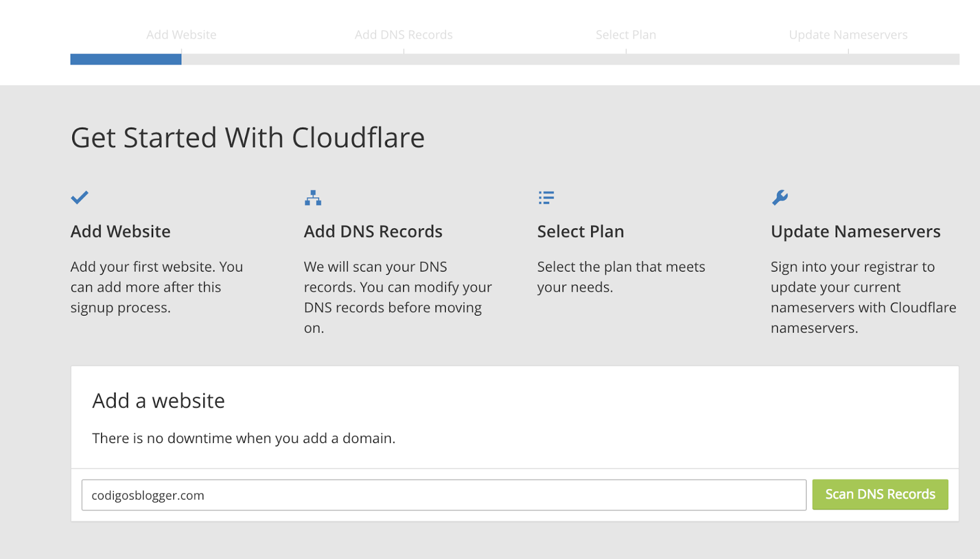Click the Add DNS Records column heading
980x559 pixels.
[x=373, y=232]
